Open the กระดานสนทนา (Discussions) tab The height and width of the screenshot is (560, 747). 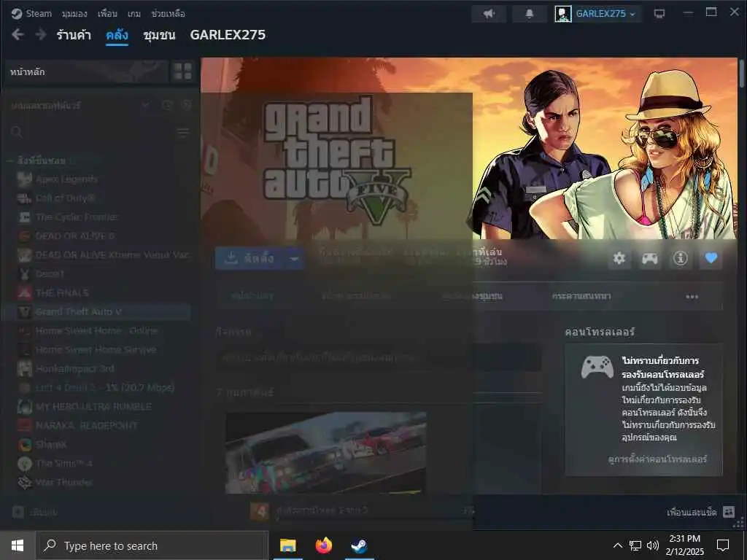(581, 296)
